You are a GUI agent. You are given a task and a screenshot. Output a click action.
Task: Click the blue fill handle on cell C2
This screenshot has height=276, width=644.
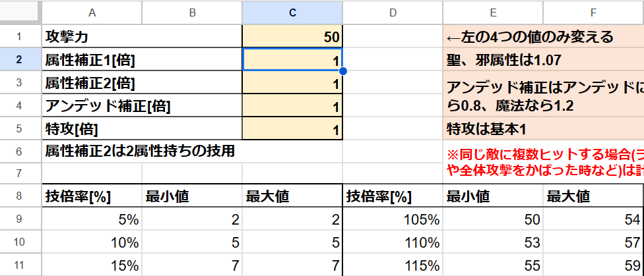pos(343,71)
